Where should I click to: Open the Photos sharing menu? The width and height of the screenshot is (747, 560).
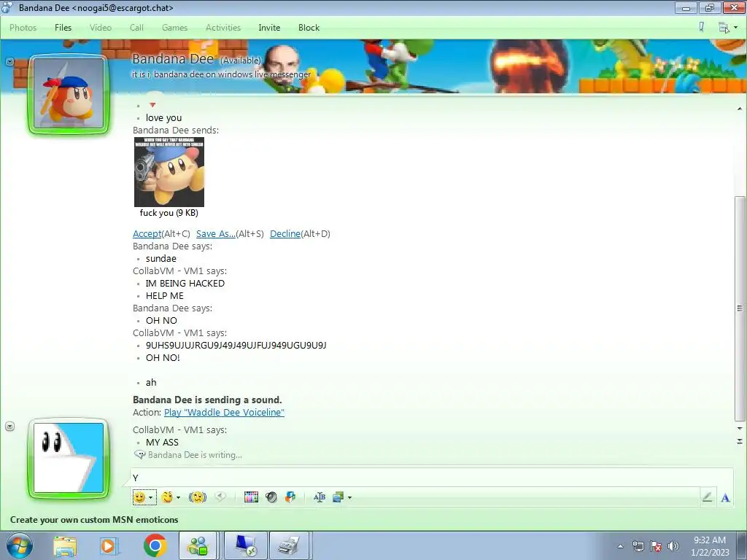click(x=23, y=28)
